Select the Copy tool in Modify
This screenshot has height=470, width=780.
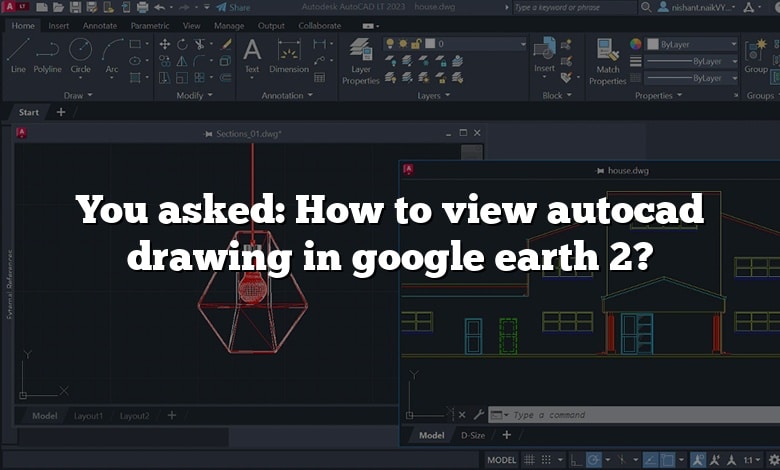click(x=165, y=61)
